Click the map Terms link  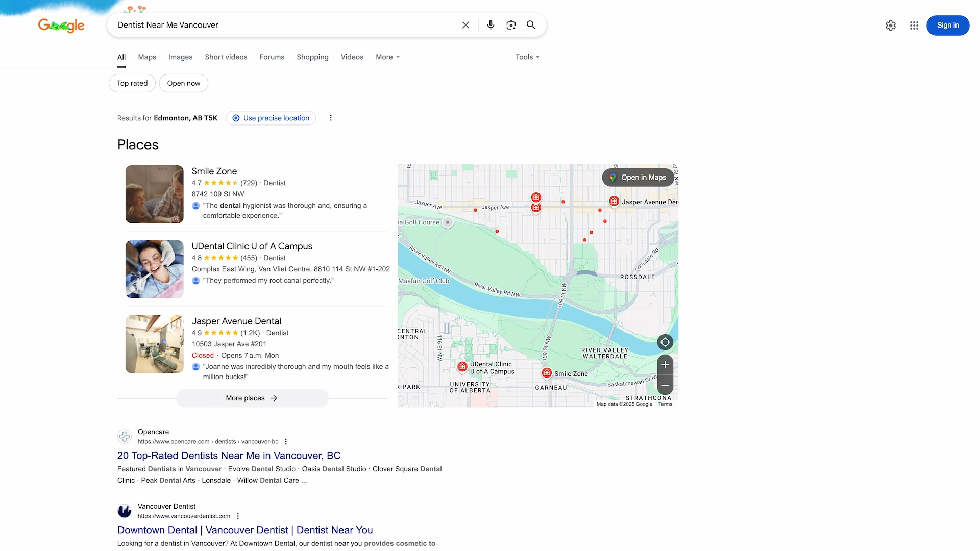point(665,404)
